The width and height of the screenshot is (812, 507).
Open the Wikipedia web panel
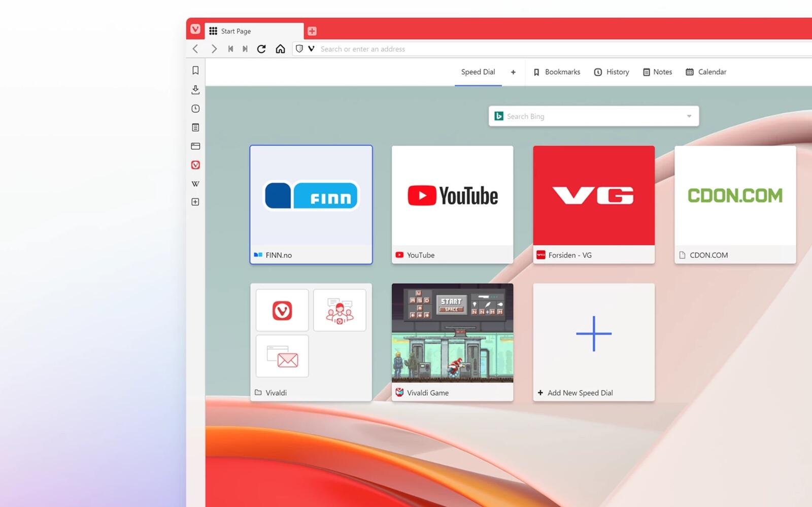(x=195, y=184)
